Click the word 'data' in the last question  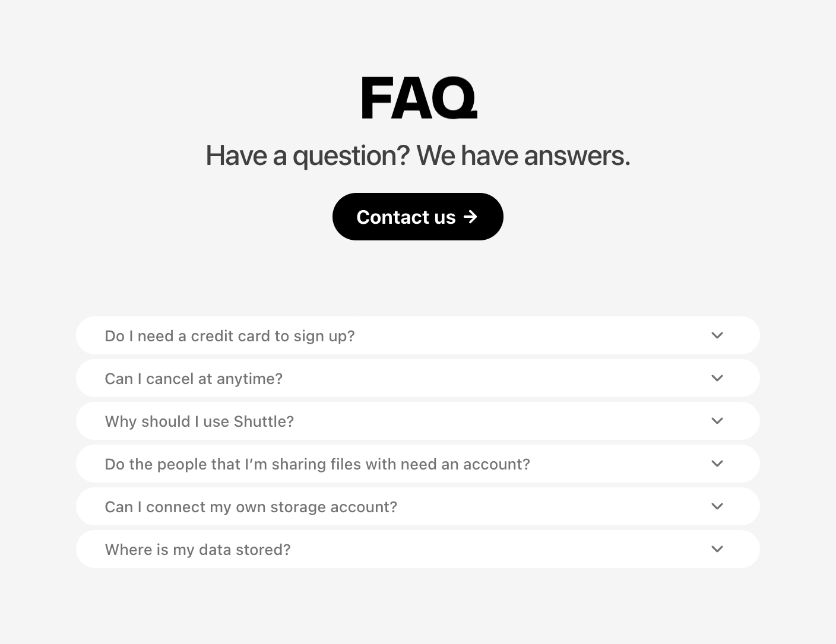[215, 550]
